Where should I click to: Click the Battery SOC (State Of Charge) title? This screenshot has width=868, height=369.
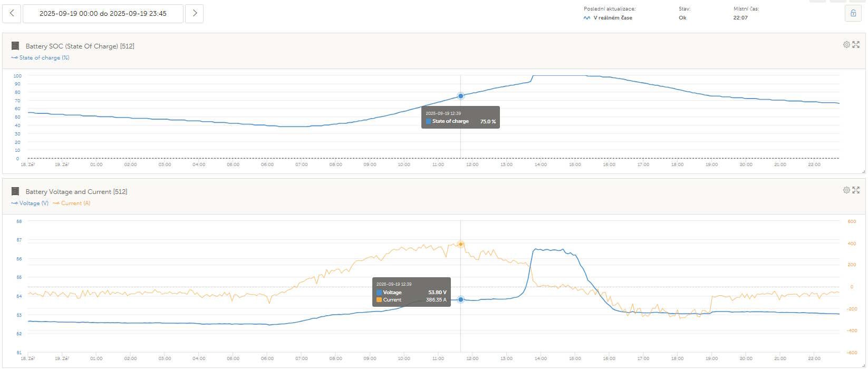(x=80, y=46)
